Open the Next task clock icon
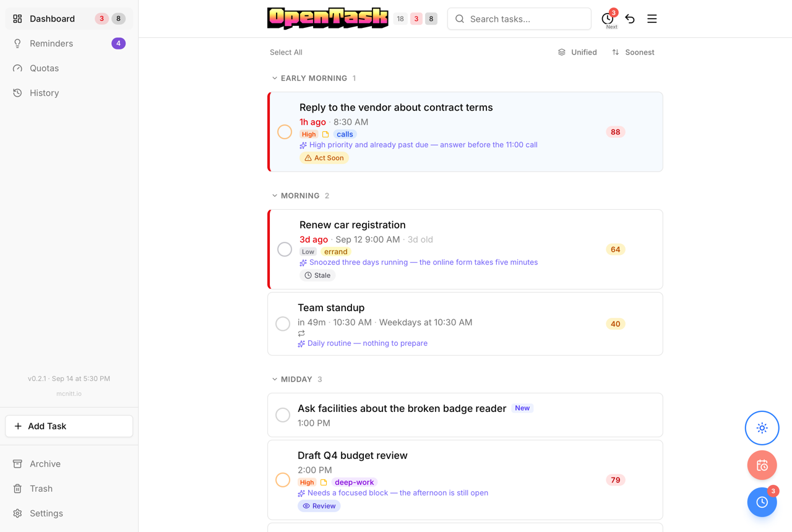The image size is (792, 532). pyautogui.click(x=608, y=19)
